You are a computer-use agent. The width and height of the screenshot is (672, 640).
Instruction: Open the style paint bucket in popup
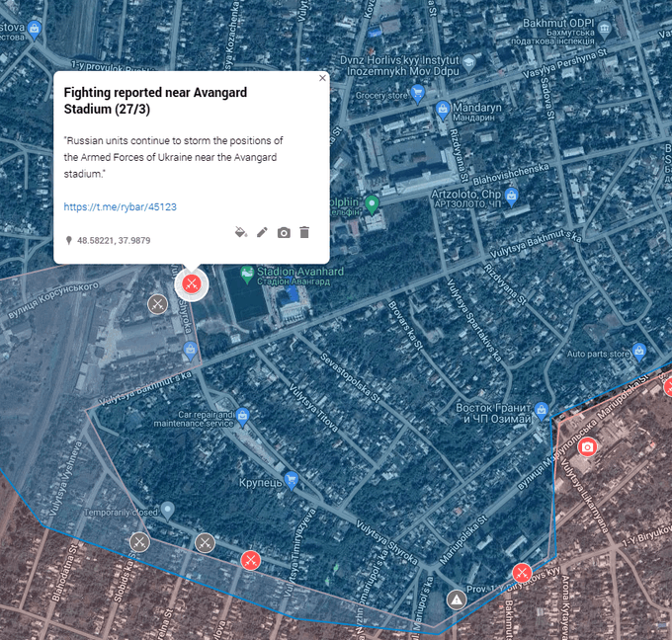241,232
